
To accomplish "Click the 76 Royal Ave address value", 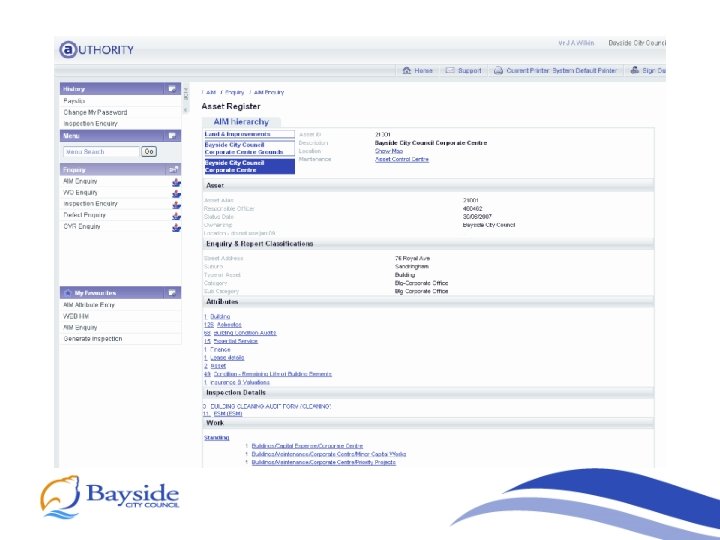I will click(x=412, y=259).
